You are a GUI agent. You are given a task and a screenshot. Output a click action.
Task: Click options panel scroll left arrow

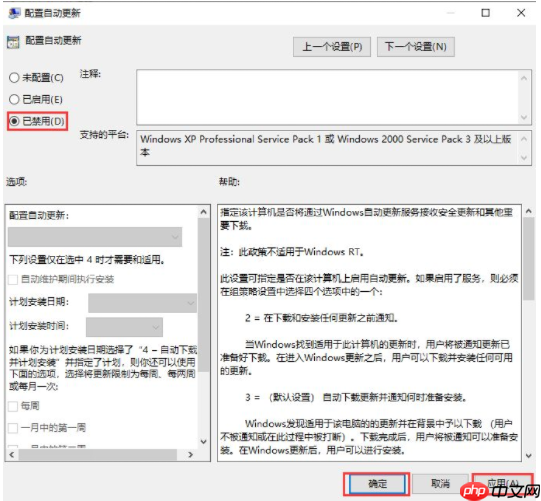click(12, 455)
